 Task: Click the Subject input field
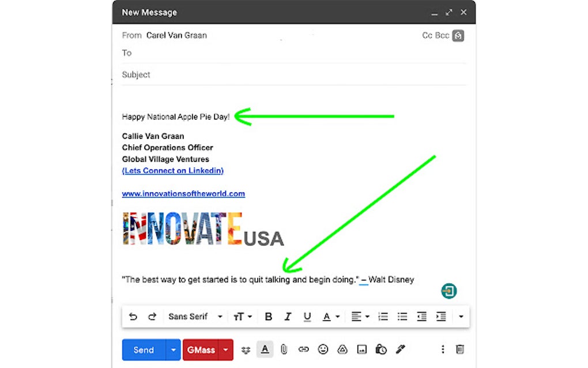[231, 74]
